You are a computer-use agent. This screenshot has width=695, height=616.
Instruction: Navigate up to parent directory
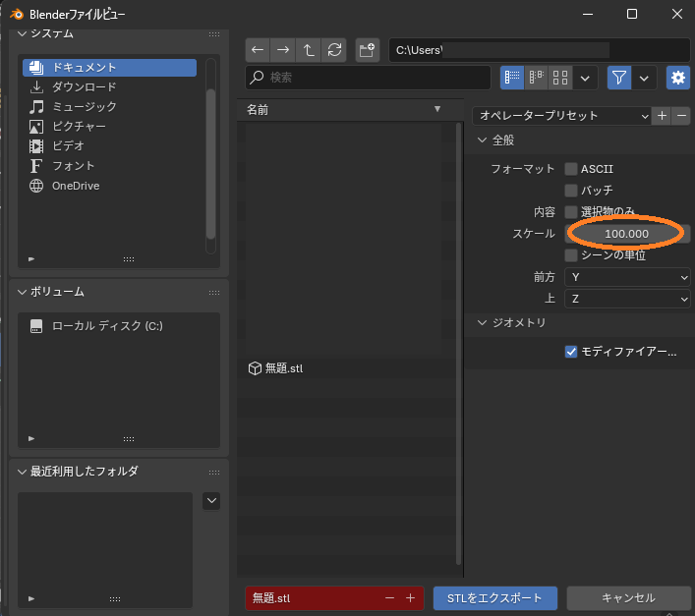[x=309, y=50]
